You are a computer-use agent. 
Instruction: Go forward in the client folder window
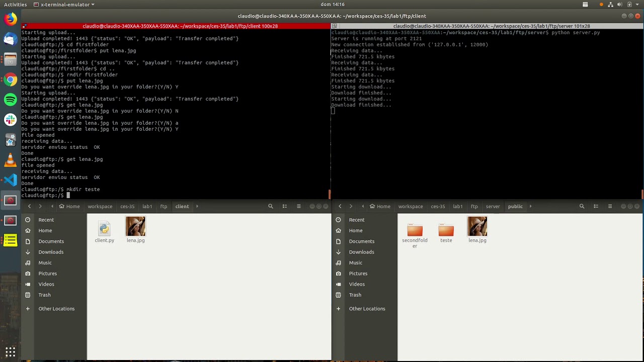40,206
